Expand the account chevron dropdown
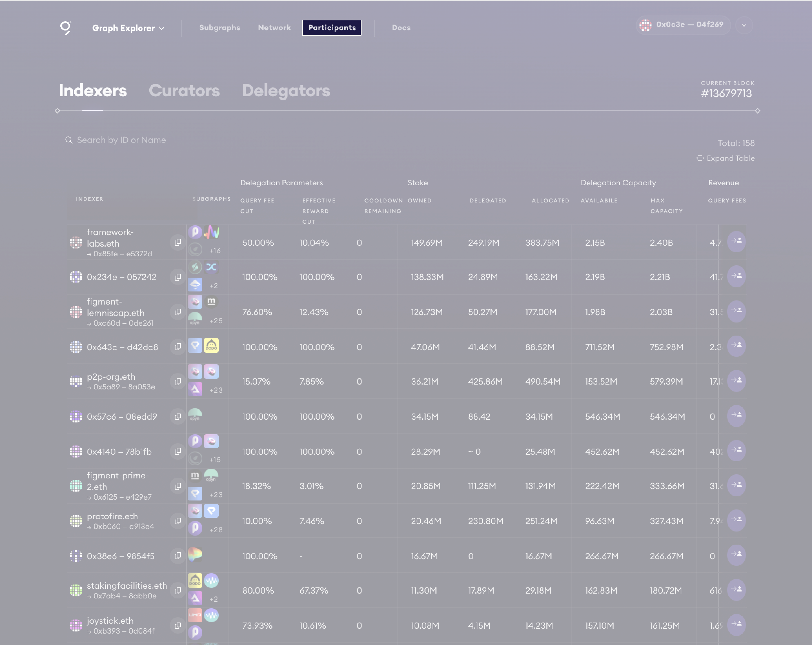This screenshot has height=645, width=812. tap(744, 25)
